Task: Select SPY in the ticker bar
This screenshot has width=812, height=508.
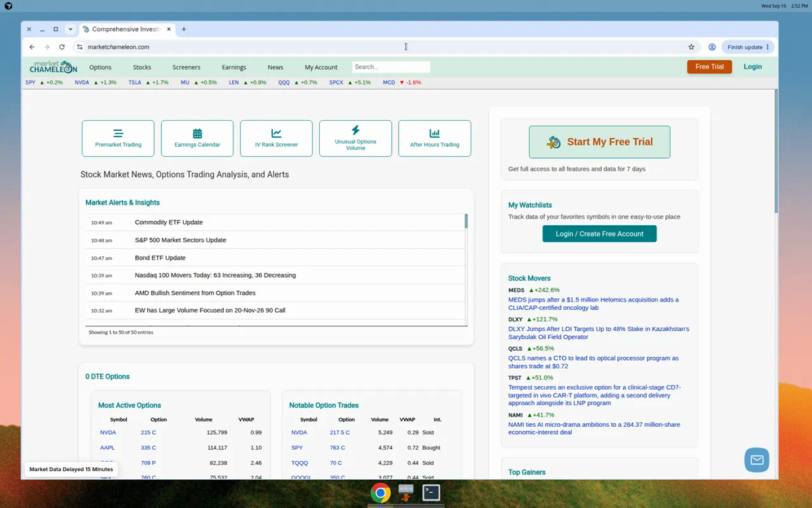Action: click(x=30, y=82)
